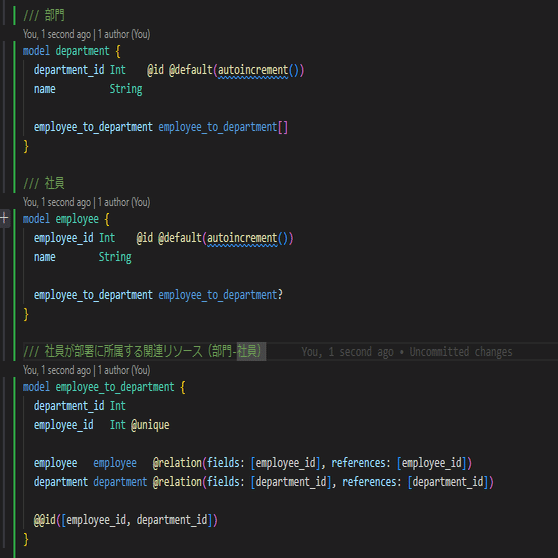Click the 'employee' name after the model keyword
Screen dimensions: 558x558
click(77, 219)
